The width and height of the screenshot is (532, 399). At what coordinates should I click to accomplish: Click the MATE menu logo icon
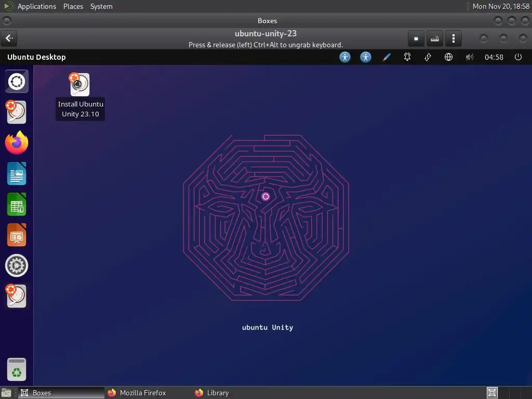click(x=8, y=6)
